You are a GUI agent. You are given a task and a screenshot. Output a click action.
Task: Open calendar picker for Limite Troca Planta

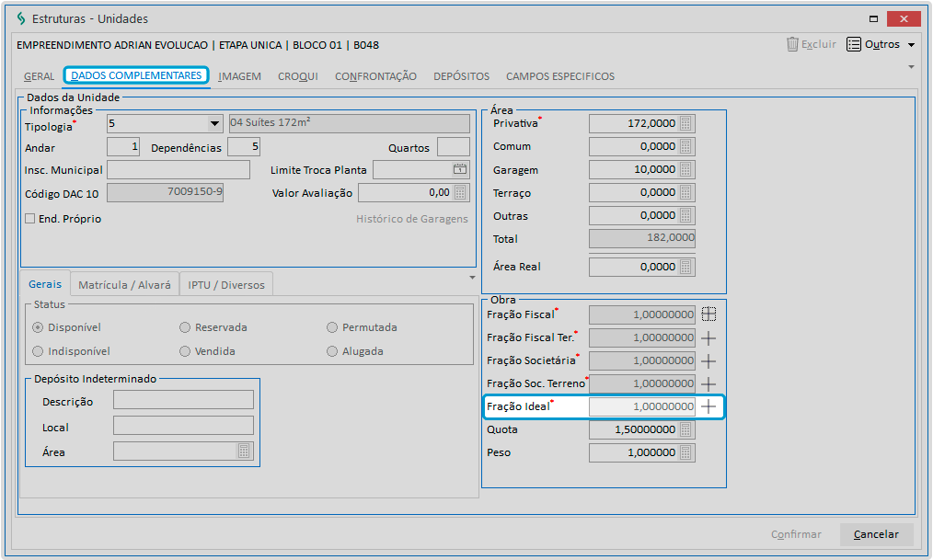click(460, 169)
